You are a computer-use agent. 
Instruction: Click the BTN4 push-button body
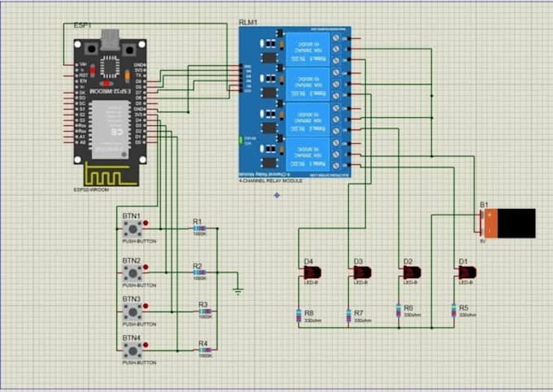(x=133, y=351)
